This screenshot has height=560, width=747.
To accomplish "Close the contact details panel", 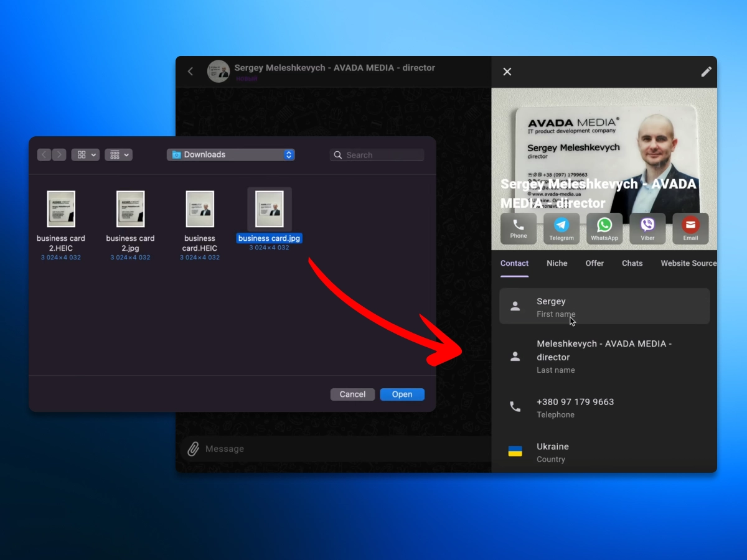I will point(507,72).
